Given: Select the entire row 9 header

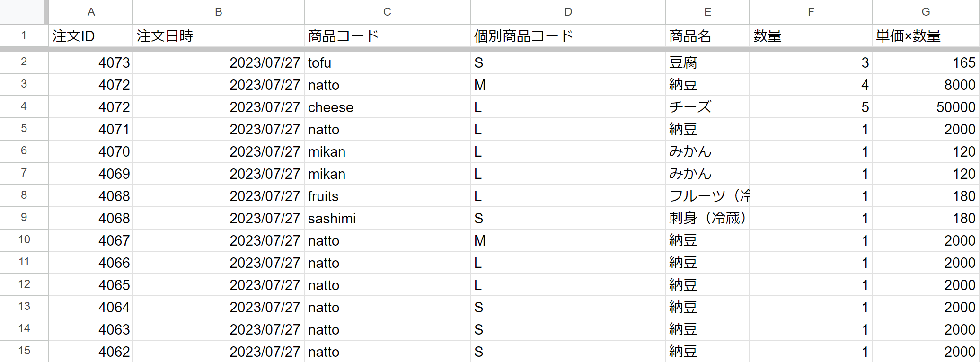Looking at the screenshot, I should pyautogui.click(x=24, y=218).
